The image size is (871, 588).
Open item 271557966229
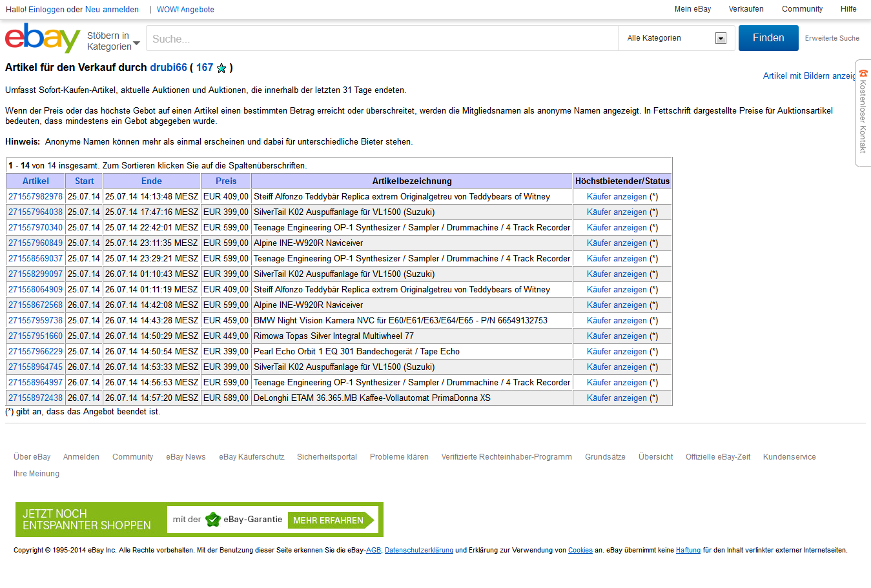pos(36,351)
